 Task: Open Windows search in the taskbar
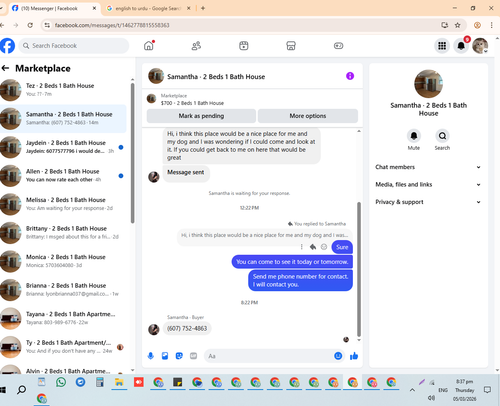(x=21, y=389)
